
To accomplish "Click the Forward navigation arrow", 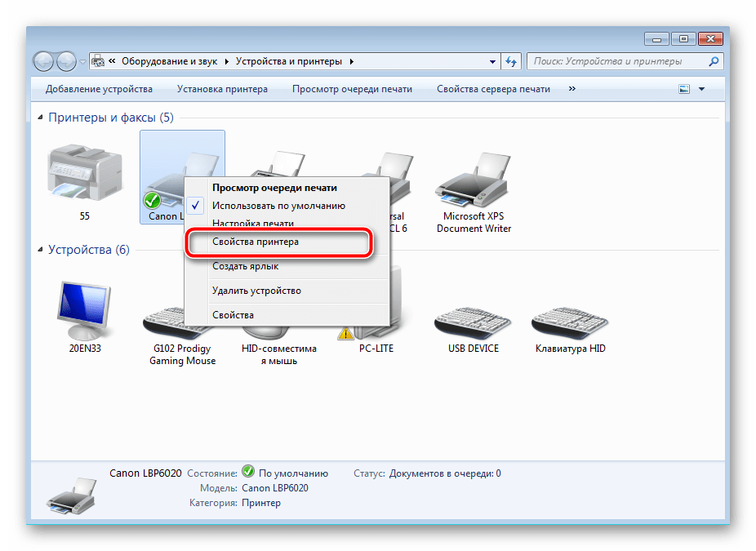I will tap(66, 61).
